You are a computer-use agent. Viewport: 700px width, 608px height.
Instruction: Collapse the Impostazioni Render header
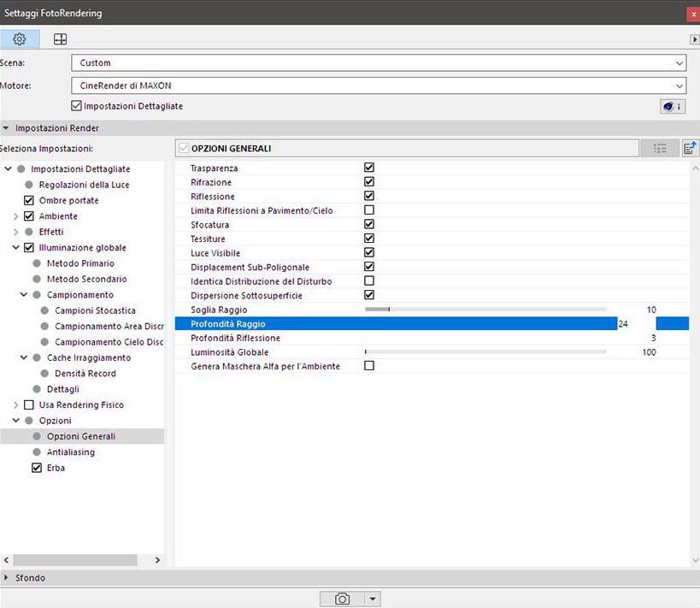56,128
